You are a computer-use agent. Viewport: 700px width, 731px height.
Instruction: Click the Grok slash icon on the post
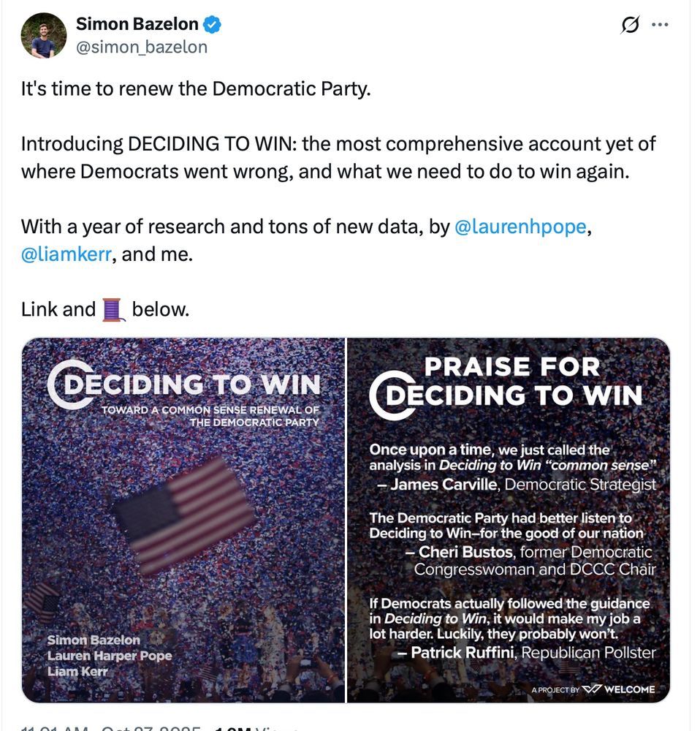pyautogui.click(x=628, y=23)
